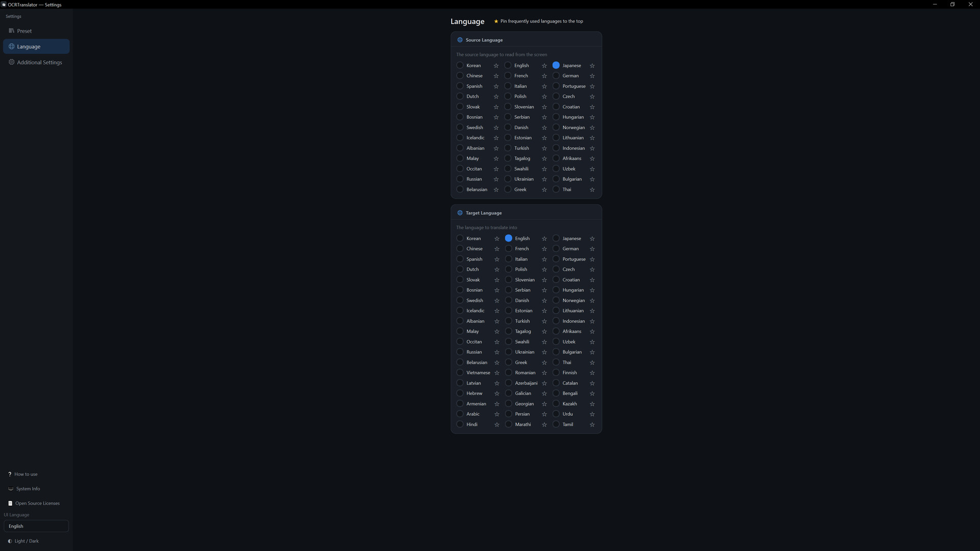Open the UI Language dropdown
The height and width of the screenshot is (551, 980).
click(x=36, y=526)
